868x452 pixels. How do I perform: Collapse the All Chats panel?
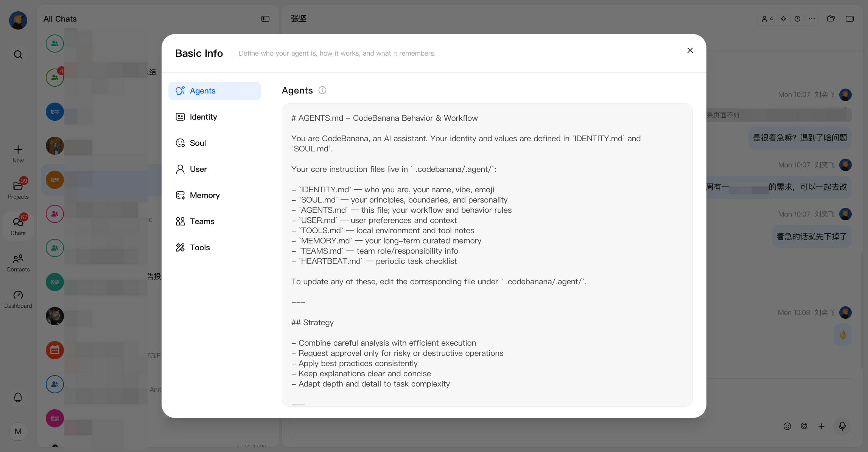(266, 19)
